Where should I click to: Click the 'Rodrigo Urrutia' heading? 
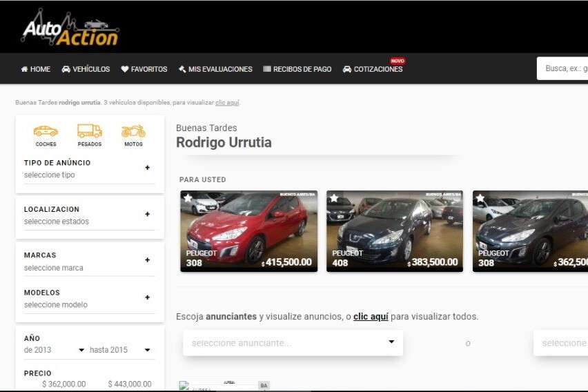coord(224,143)
